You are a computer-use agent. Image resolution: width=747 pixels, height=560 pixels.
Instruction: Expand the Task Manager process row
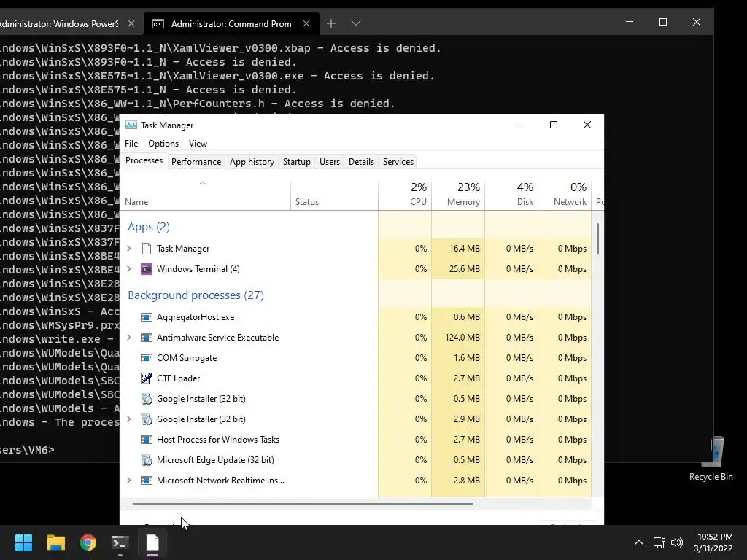click(x=128, y=249)
